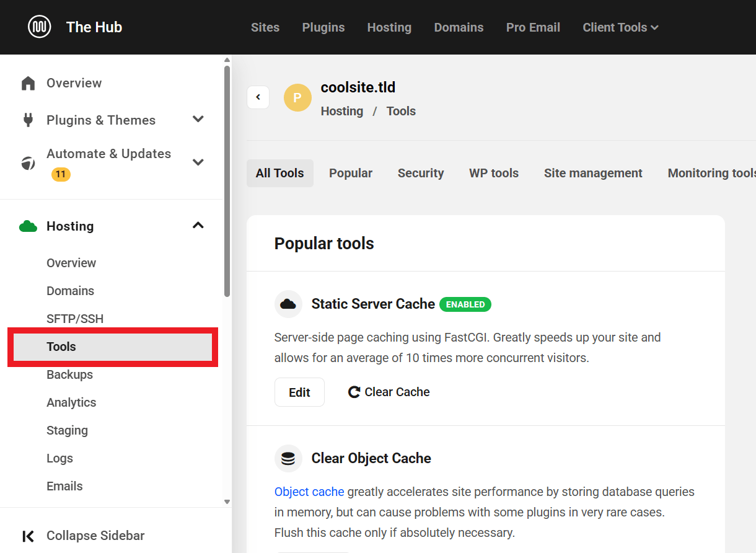This screenshot has height=553, width=756.
Task: Click the coolsite.tld site name
Action: coord(358,87)
